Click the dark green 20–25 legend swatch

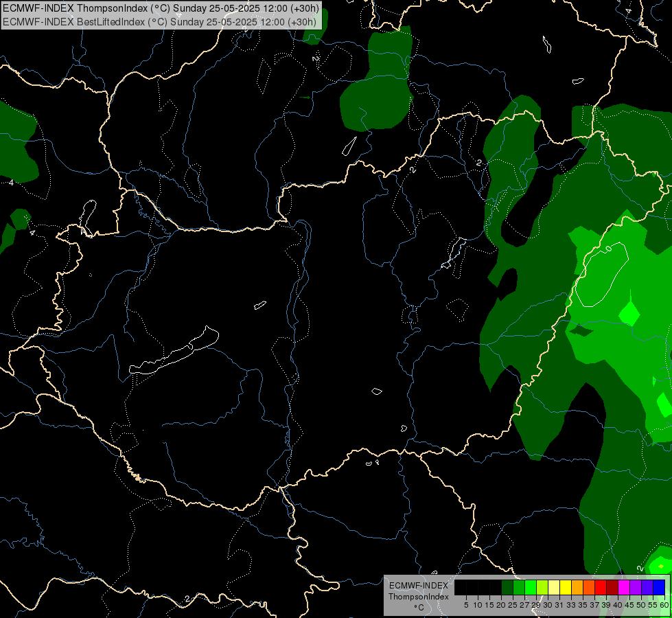pyautogui.click(x=507, y=588)
